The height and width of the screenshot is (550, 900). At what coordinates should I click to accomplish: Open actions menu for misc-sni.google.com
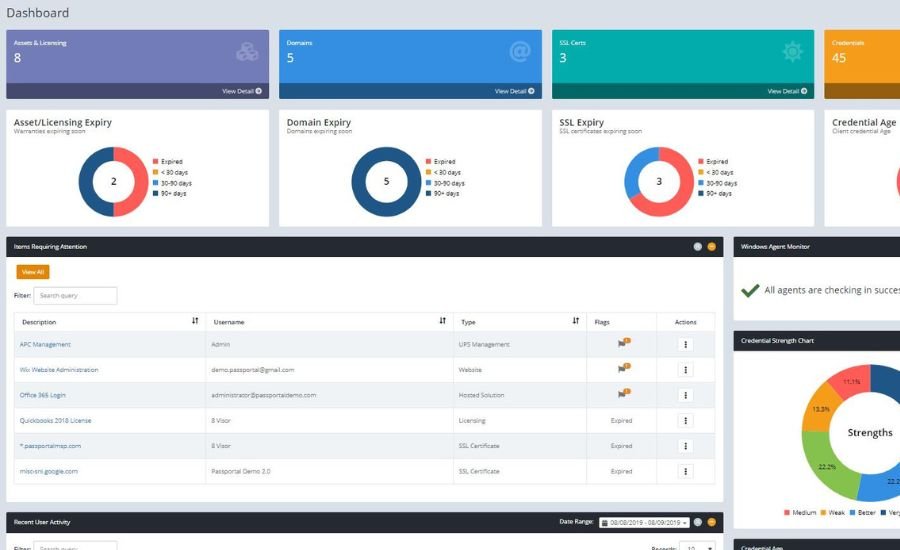tap(685, 471)
